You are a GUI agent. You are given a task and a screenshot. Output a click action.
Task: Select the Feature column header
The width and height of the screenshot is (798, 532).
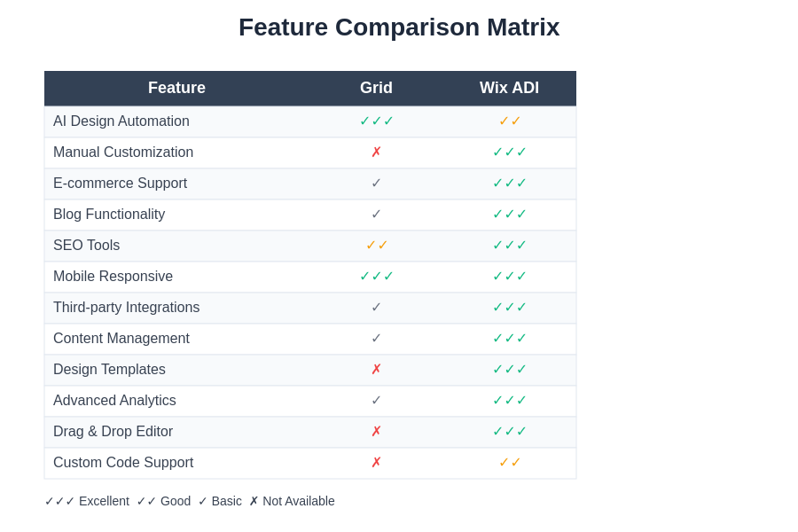(x=176, y=88)
